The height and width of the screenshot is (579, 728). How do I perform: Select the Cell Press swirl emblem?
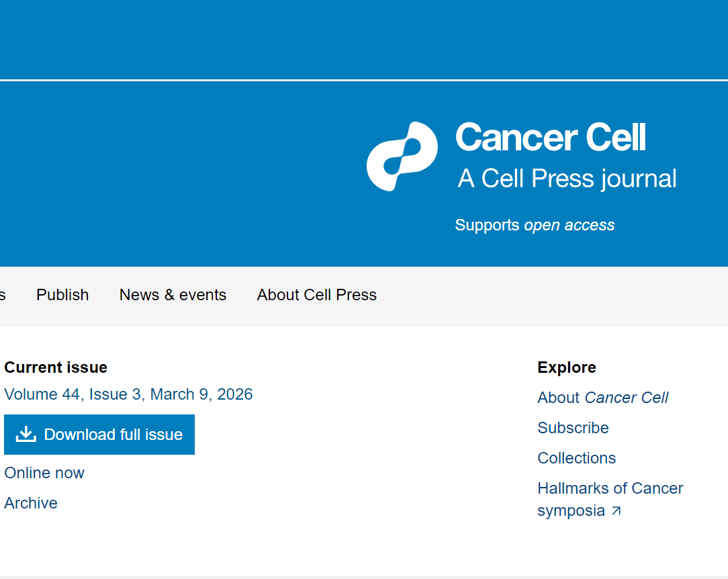[x=402, y=156]
